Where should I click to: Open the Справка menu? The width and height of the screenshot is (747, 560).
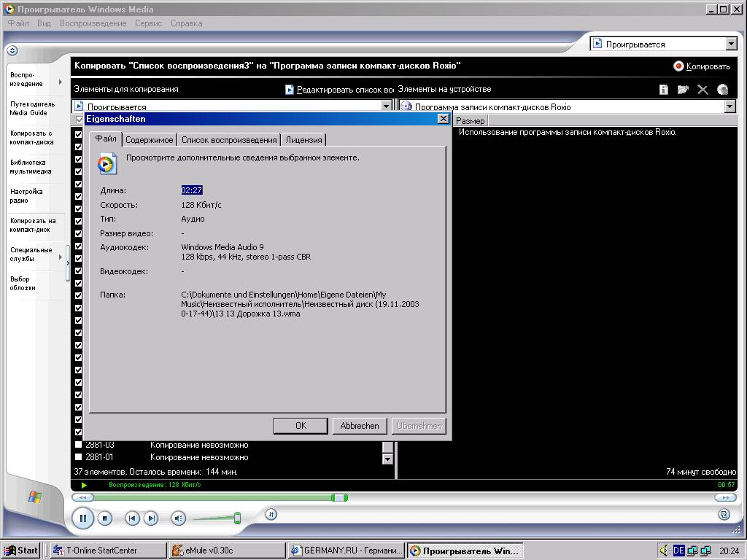(186, 23)
